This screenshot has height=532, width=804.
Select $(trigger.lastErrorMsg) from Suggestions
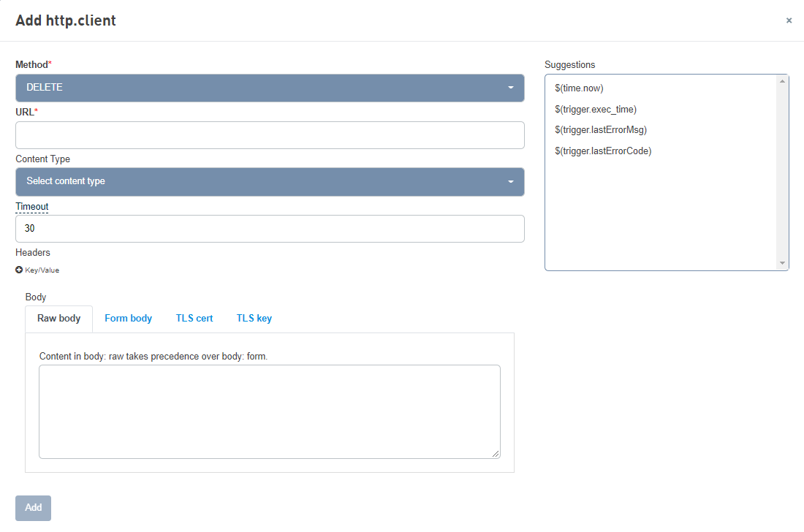click(x=601, y=130)
